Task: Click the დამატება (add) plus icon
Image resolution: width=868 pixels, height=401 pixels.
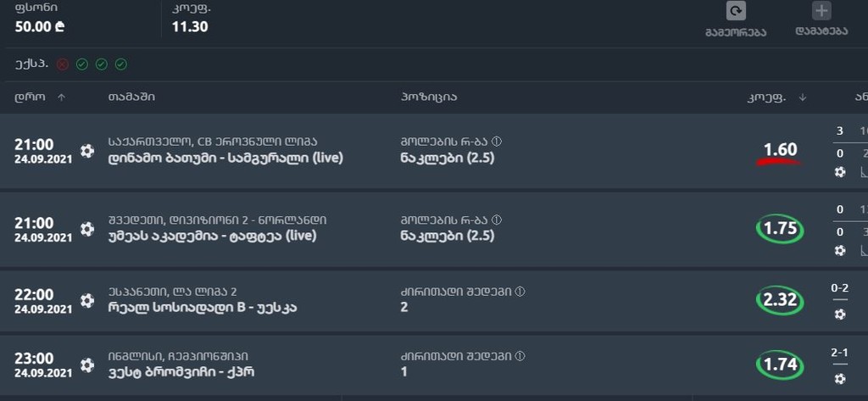Action: click(x=821, y=11)
